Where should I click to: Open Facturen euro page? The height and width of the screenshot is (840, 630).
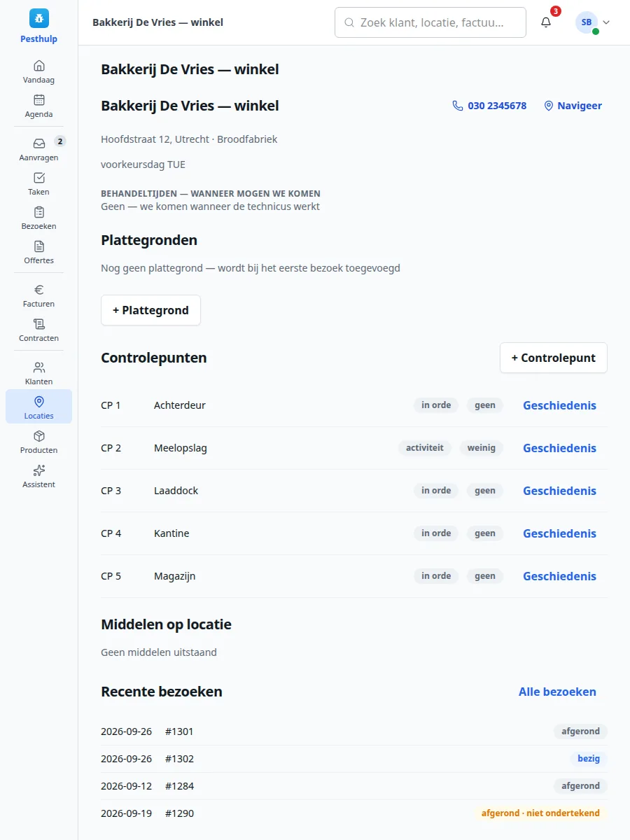click(x=38, y=295)
